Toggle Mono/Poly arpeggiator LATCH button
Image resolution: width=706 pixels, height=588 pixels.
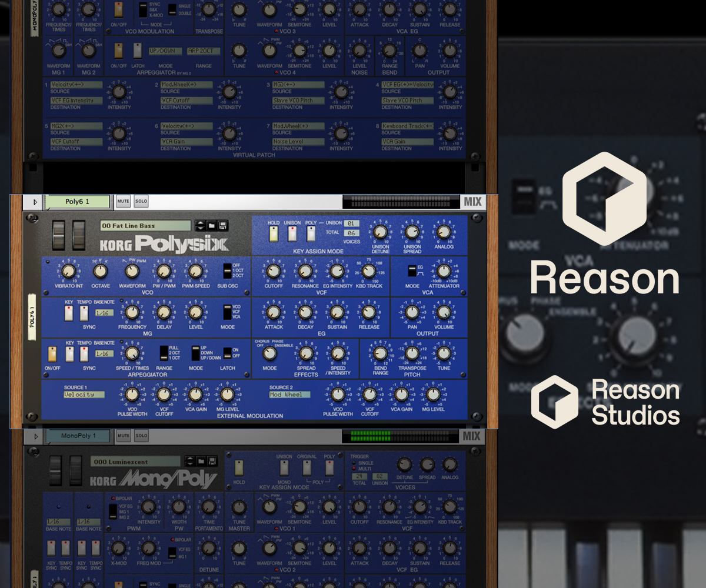138,51
